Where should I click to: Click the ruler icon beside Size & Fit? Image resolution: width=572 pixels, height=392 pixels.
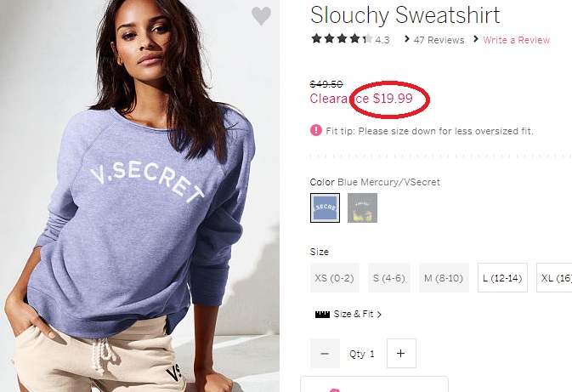pyautogui.click(x=322, y=315)
